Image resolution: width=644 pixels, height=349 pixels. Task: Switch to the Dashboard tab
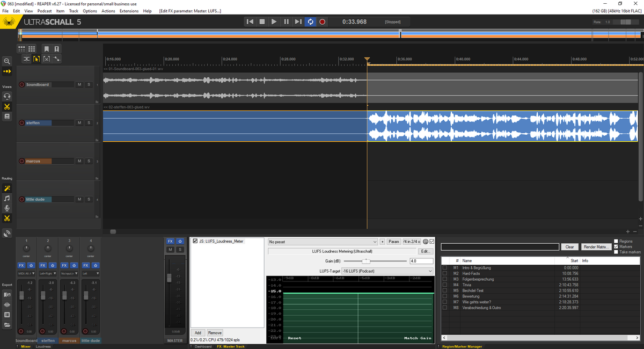point(203,346)
